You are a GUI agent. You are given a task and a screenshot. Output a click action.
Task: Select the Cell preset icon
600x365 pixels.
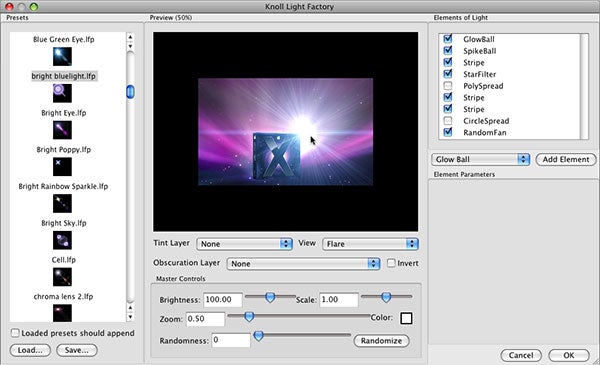click(62, 277)
